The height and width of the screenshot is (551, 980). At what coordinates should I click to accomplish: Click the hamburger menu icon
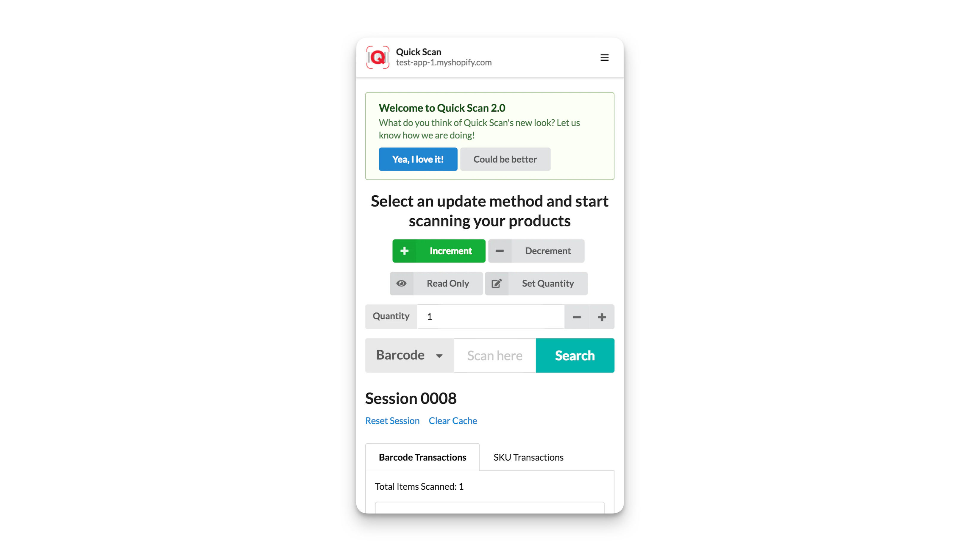point(604,57)
